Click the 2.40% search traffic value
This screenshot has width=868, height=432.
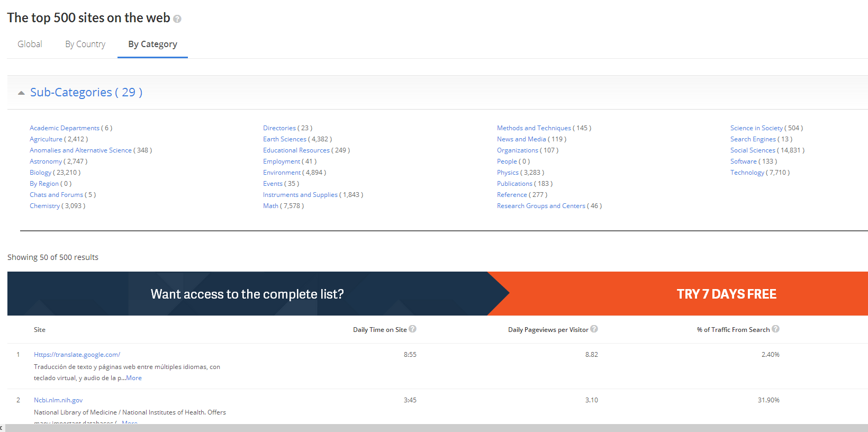point(771,355)
